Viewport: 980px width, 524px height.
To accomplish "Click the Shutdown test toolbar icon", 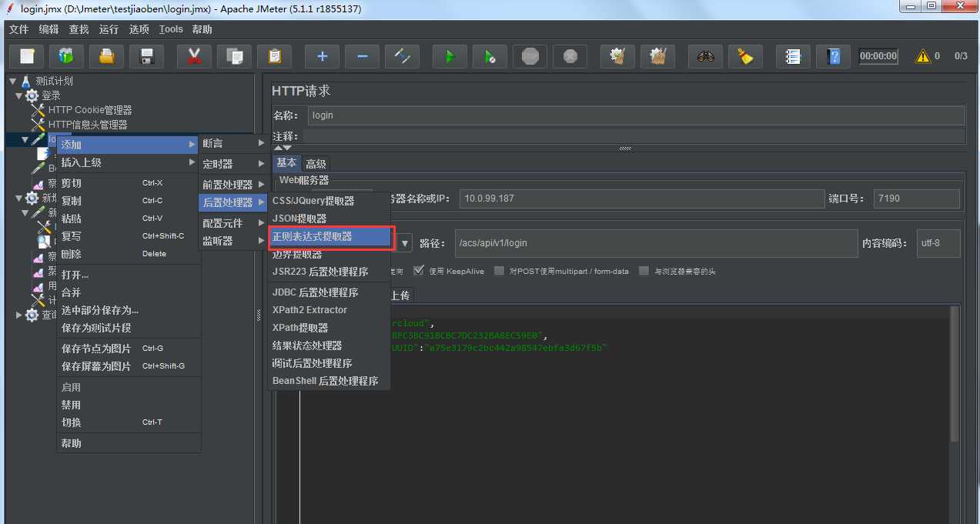I will pyautogui.click(x=570, y=56).
